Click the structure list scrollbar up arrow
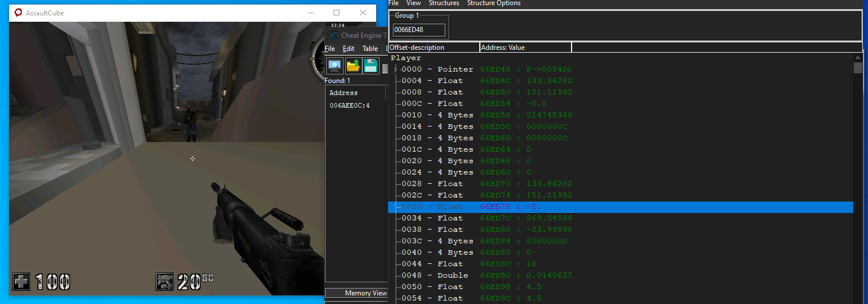The width and height of the screenshot is (868, 304). 858,58
